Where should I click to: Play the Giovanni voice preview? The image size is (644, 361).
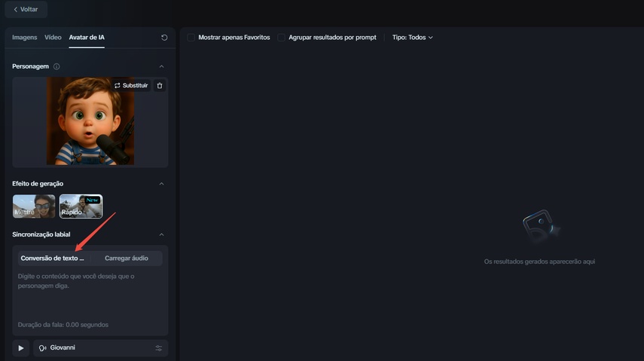point(21,348)
